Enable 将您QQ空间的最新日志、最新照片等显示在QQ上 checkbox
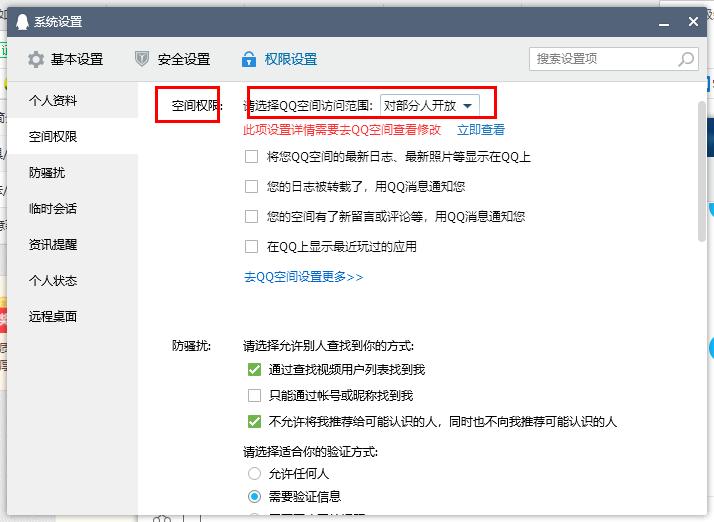This screenshot has width=714, height=522. click(251, 157)
